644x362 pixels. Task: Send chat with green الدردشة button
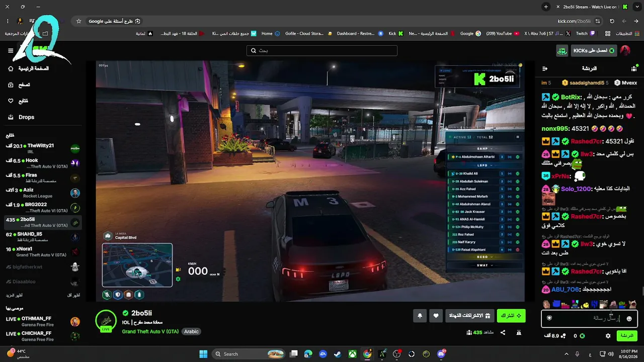click(x=626, y=336)
